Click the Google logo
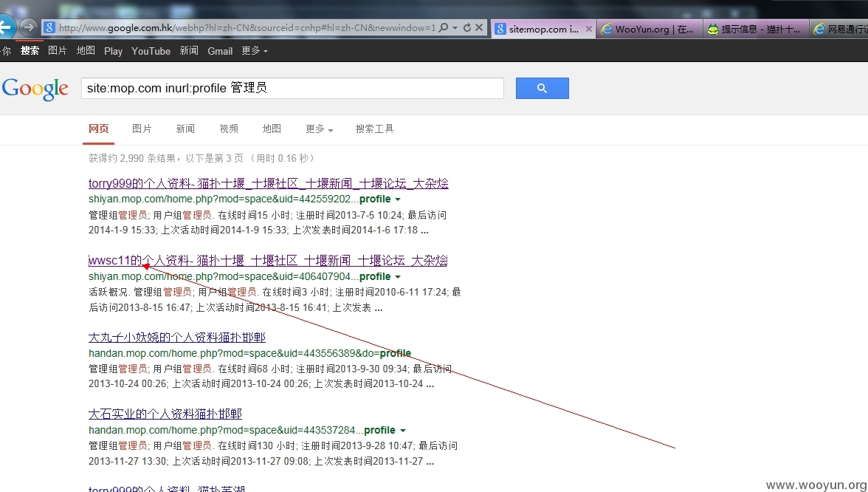Screen dimensions: 868x492 coord(35,89)
